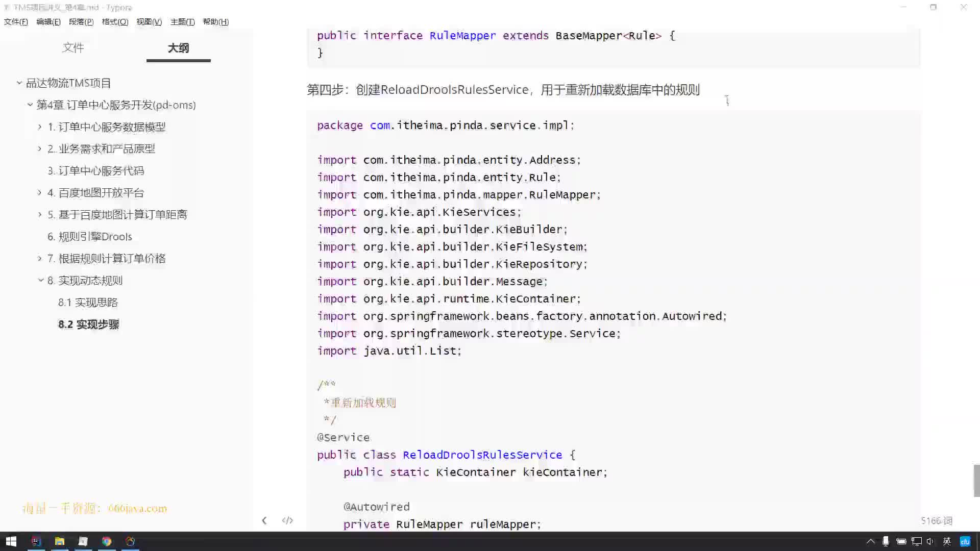Collapse the 第4章 订单中心服务开发 node
This screenshot has height=551, width=980.
pos(30,105)
